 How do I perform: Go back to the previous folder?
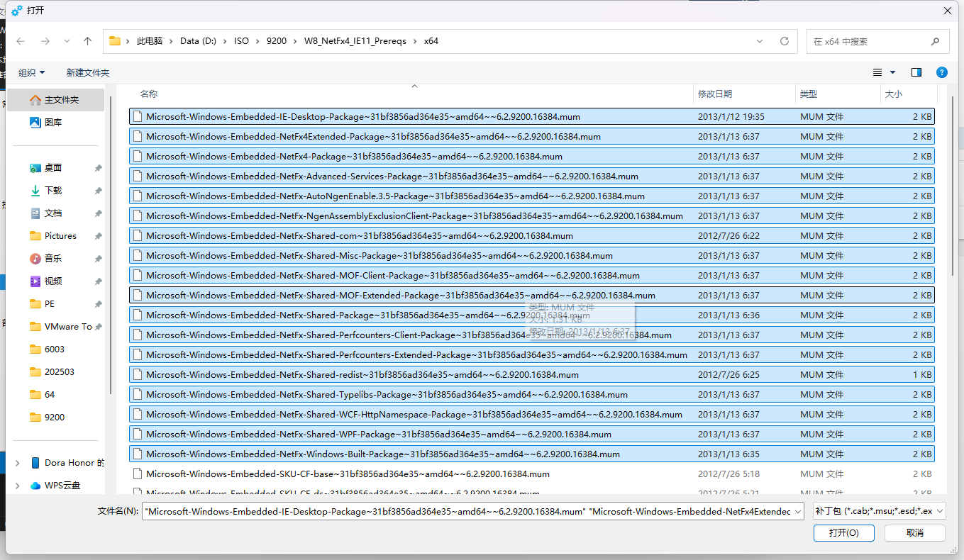point(21,41)
